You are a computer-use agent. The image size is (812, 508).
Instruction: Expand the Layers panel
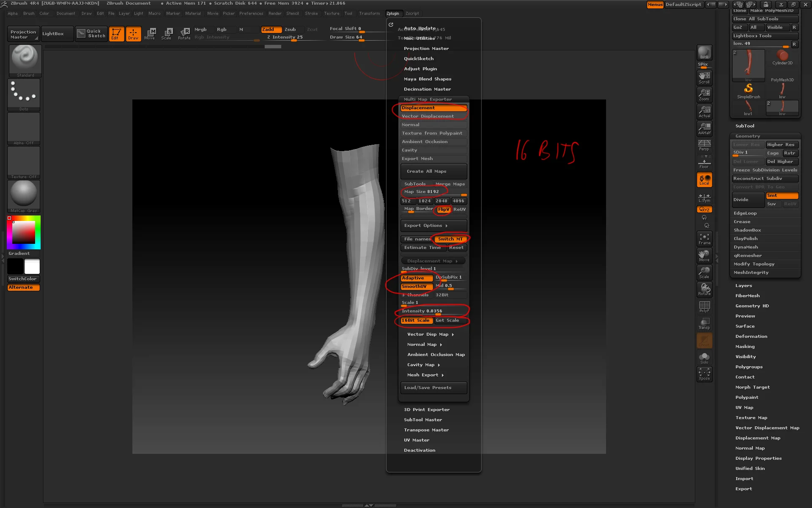[743, 285]
